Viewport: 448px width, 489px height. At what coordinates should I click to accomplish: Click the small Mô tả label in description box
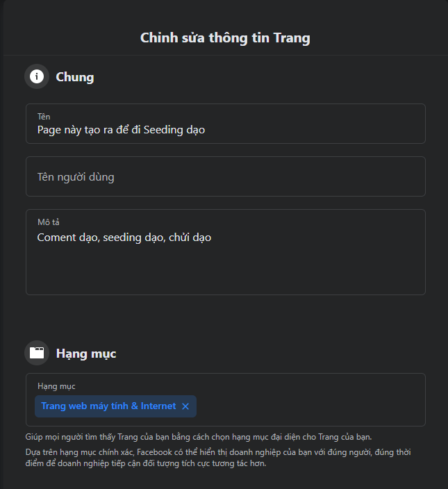click(48, 222)
